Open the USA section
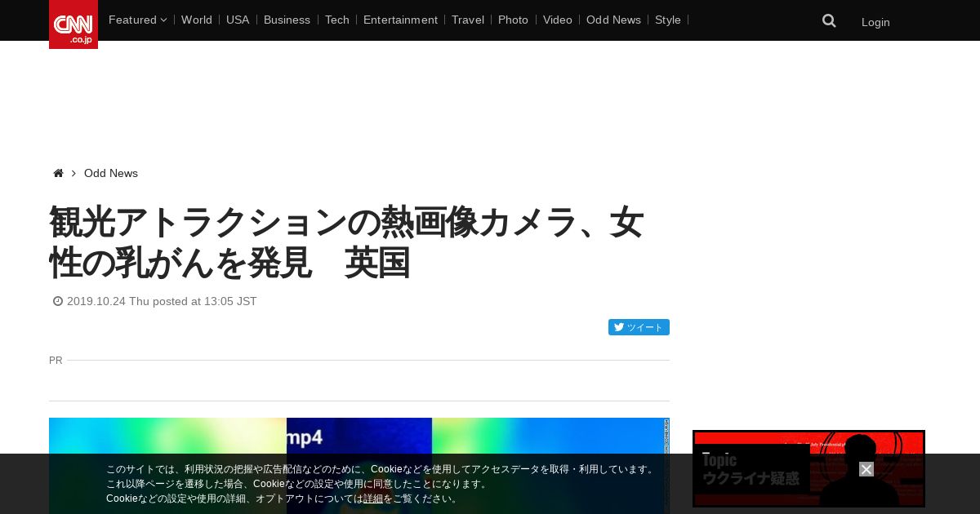This screenshot has width=980, height=514. pos(238,20)
